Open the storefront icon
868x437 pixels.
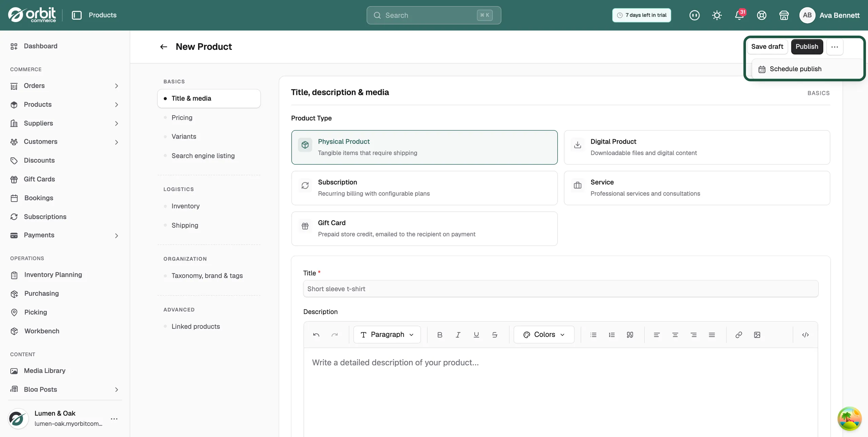[x=784, y=15]
